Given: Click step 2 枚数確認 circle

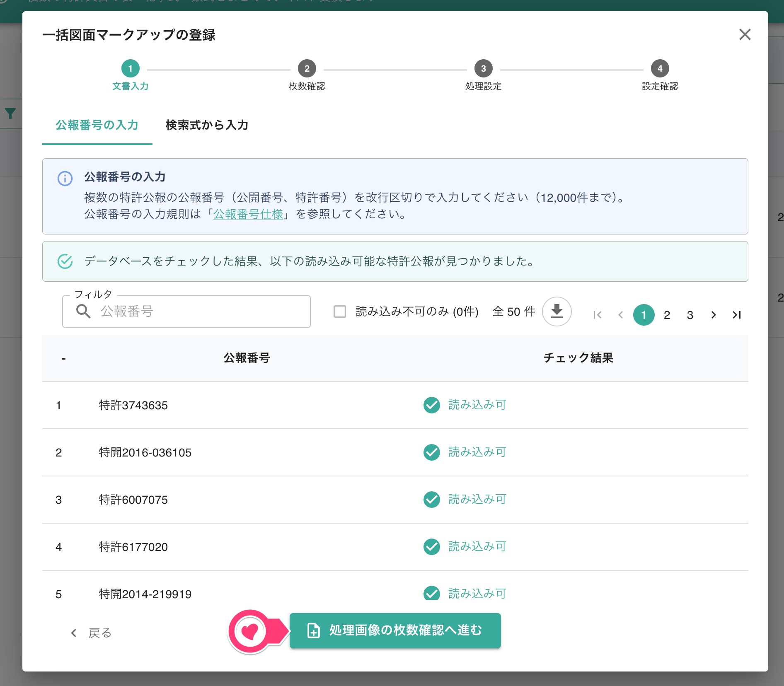Looking at the screenshot, I should pyautogui.click(x=307, y=68).
